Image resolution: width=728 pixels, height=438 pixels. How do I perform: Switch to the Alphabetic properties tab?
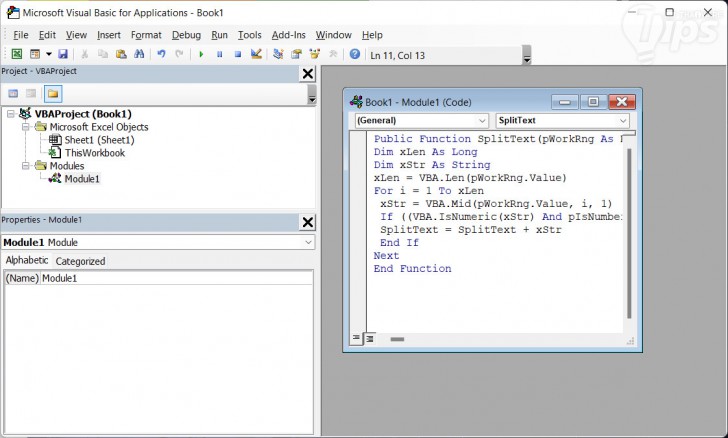[x=26, y=261]
